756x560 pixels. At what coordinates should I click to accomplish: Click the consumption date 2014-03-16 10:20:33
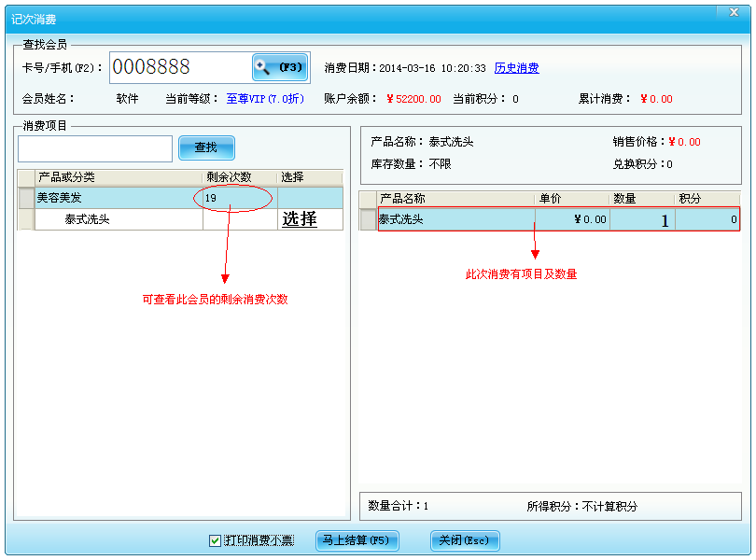[x=432, y=68]
